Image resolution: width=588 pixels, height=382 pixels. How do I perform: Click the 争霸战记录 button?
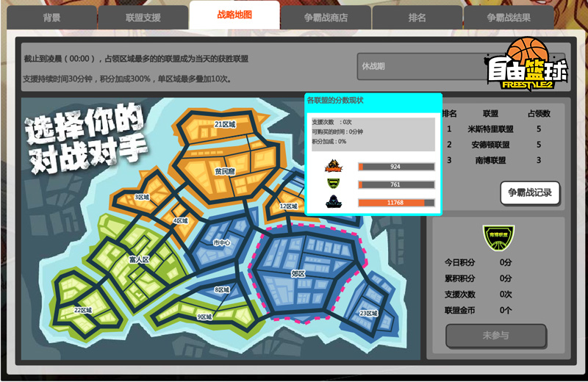529,193
